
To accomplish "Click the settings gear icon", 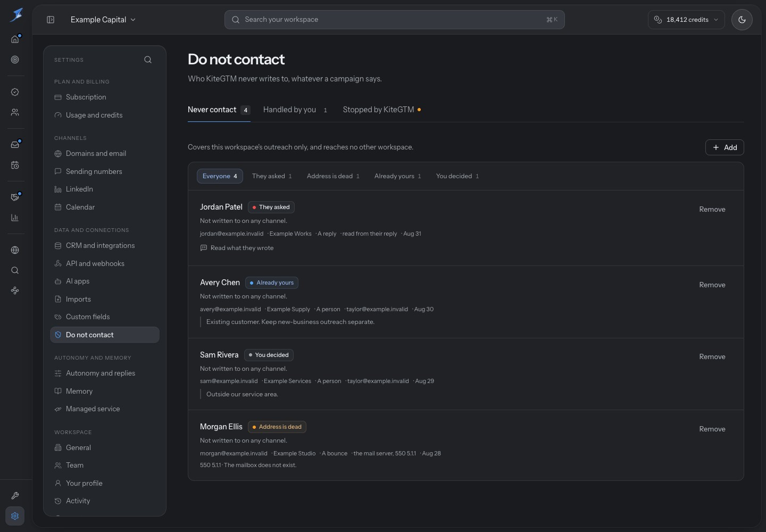I will [15, 516].
